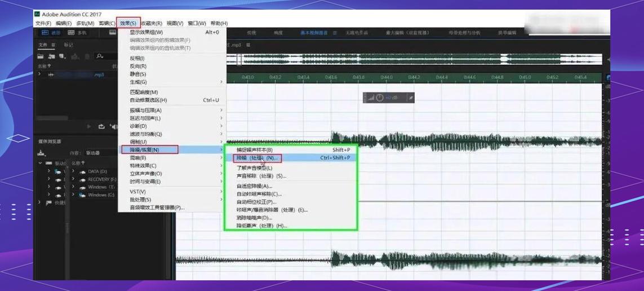This screenshot has width=644, height=291.
Task: Choose 匹配响度(M) menu item
Action: pyautogui.click(x=172, y=92)
